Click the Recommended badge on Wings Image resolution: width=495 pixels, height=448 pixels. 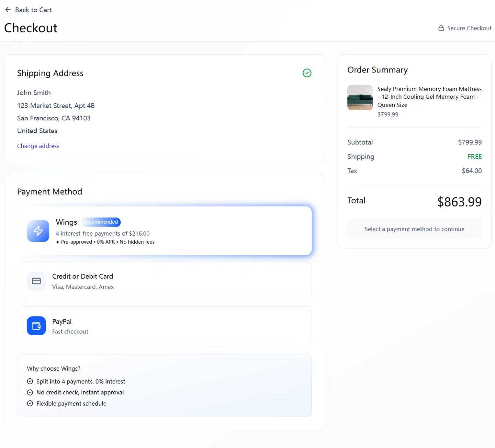pyautogui.click(x=101, y=222)
